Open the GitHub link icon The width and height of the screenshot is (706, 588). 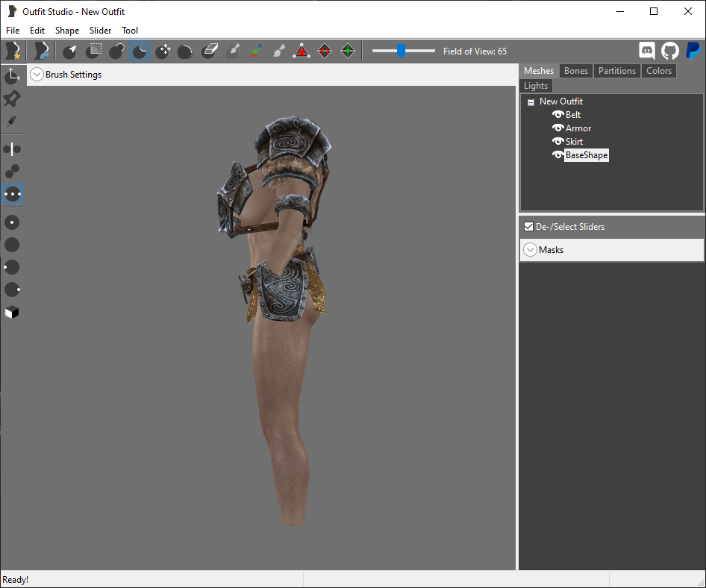click(669, 51)
